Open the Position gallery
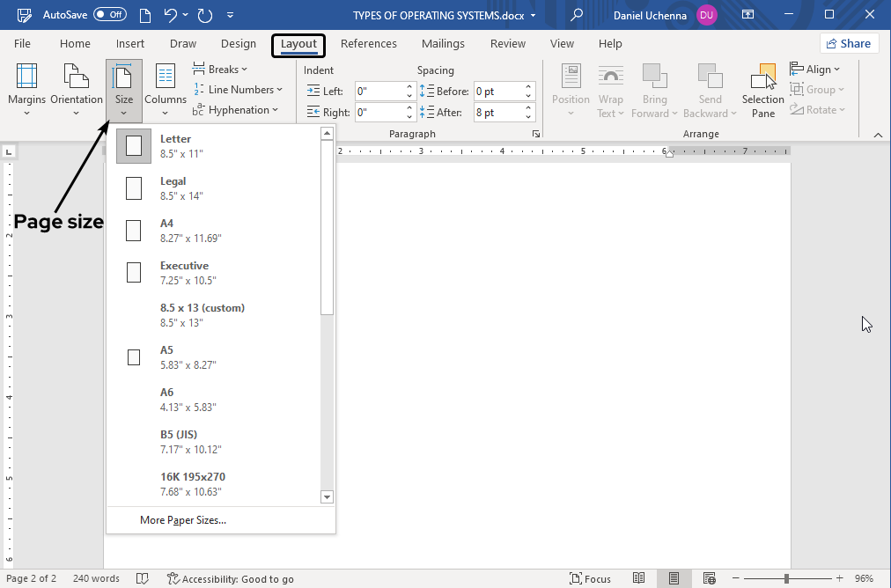Screen dimensions: 891x588 point(570,90)
